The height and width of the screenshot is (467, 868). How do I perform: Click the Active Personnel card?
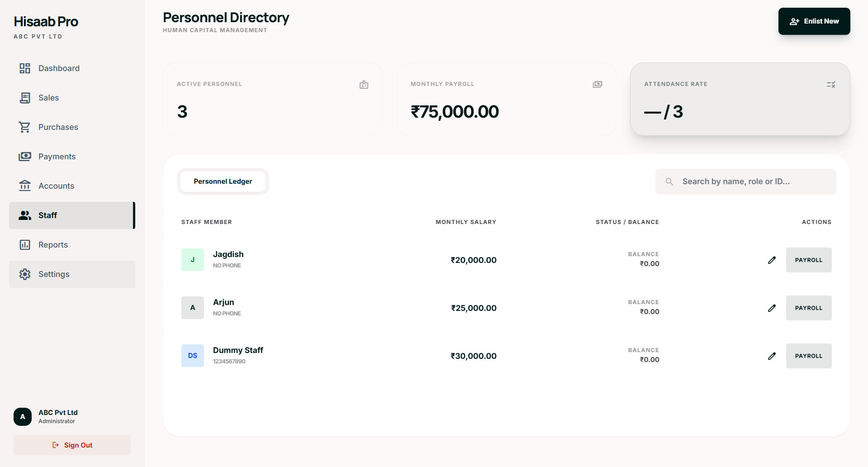[273, 99]
